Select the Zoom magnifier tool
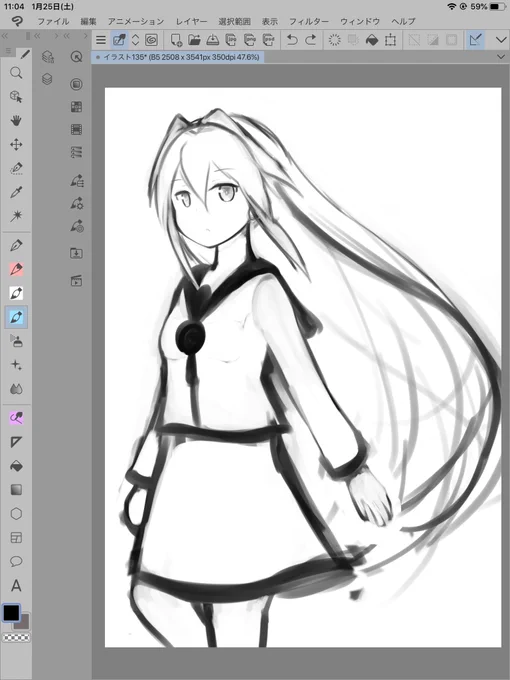 (x=16, y=73)
